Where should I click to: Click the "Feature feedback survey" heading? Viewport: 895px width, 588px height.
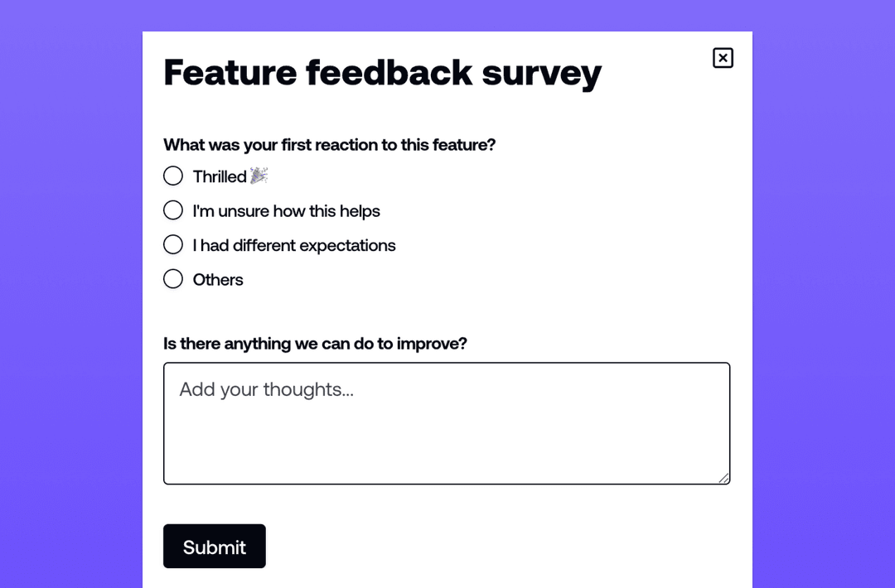tap(382, 72)
